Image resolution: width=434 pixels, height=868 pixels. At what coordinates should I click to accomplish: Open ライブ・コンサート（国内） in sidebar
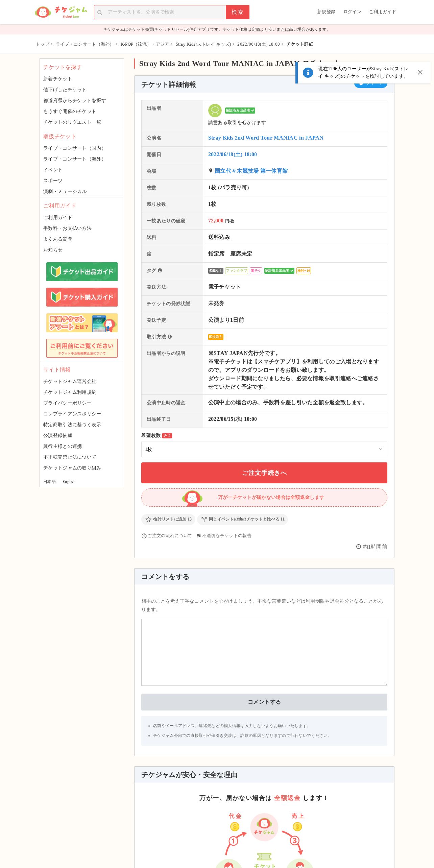[x=74, y=148]
